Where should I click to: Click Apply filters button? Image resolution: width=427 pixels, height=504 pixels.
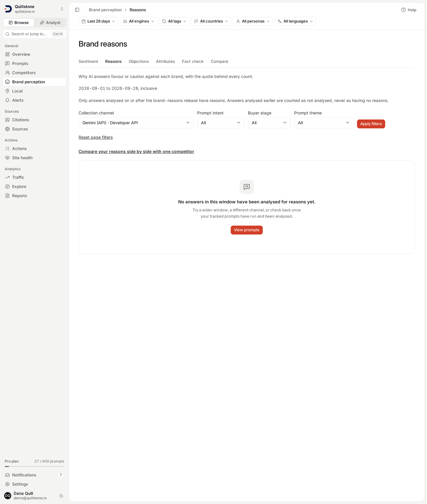tap(371, 124)
